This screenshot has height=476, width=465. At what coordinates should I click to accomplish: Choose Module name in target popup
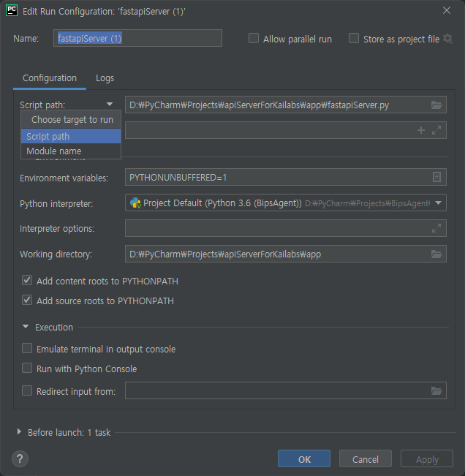point(71,151)
